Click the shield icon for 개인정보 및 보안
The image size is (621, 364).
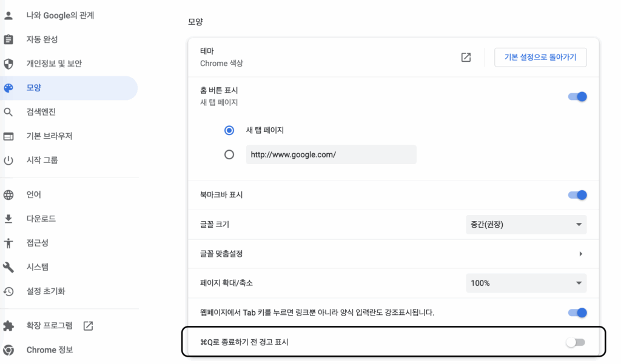tap(8, 64)
